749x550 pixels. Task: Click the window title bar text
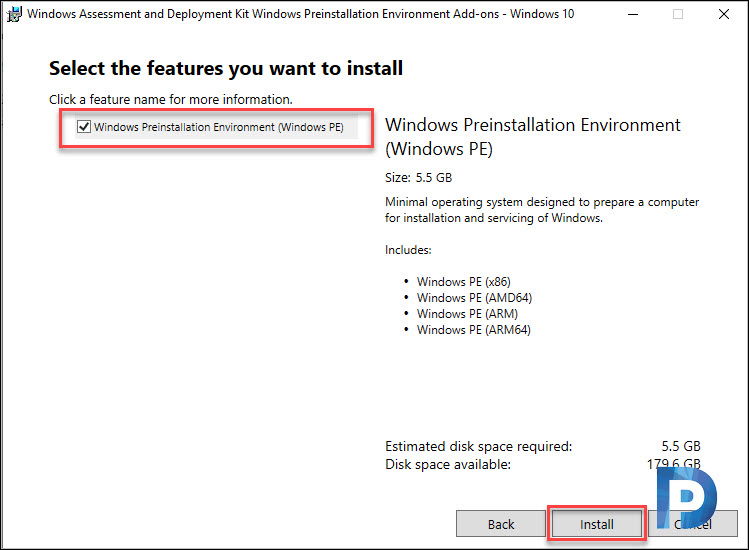click(300, 14)
